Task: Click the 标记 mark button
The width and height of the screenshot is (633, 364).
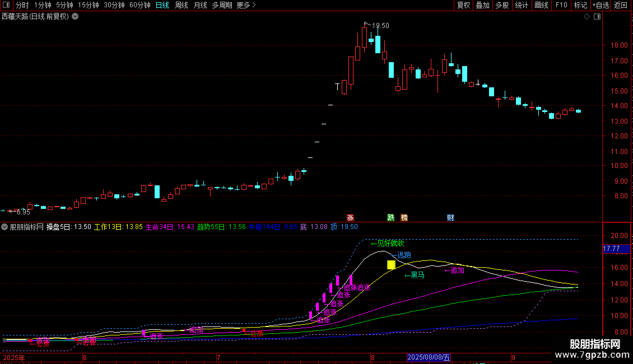Action: pyautogui.click(x=580, y=5)
